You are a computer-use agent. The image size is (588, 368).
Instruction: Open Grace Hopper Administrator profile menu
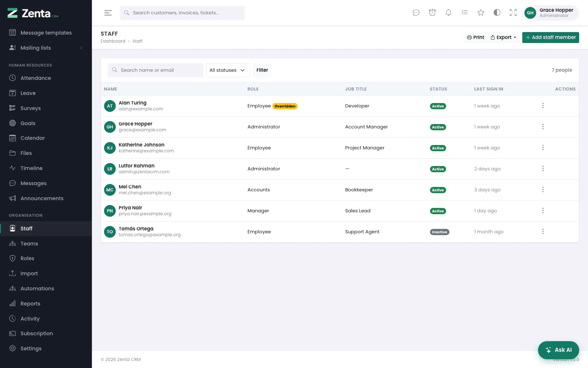click(x=551, y=13)
